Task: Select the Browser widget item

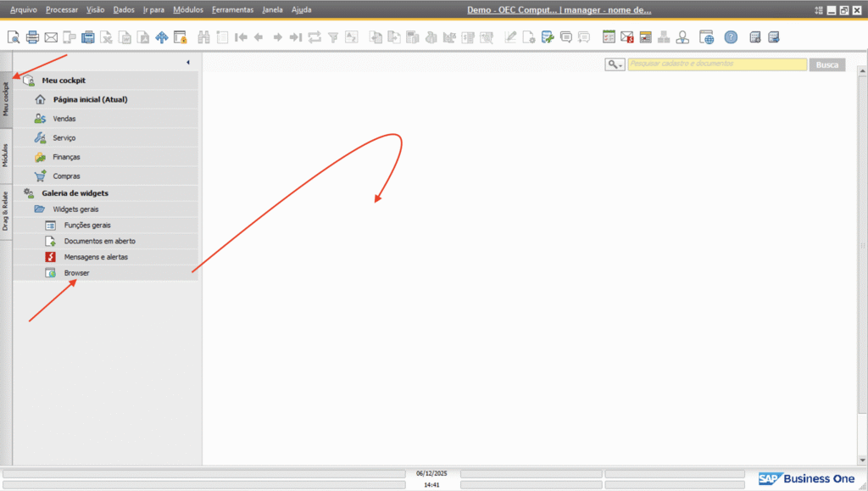Action: point(76,273)
